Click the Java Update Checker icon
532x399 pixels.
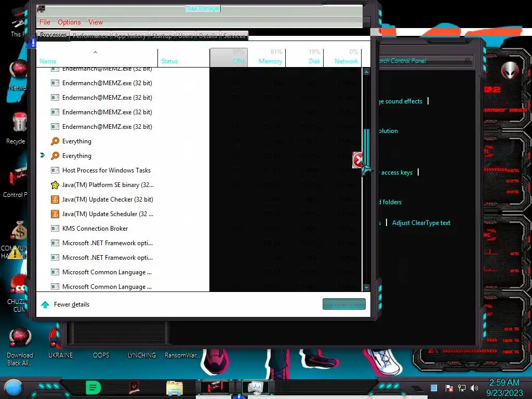[x=55, y=199]
